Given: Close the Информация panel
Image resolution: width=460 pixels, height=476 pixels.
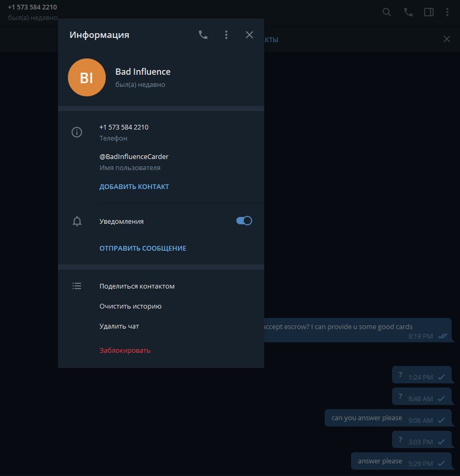Looking at the screenshot, I should pyautogui.click(x=249, y=35).
